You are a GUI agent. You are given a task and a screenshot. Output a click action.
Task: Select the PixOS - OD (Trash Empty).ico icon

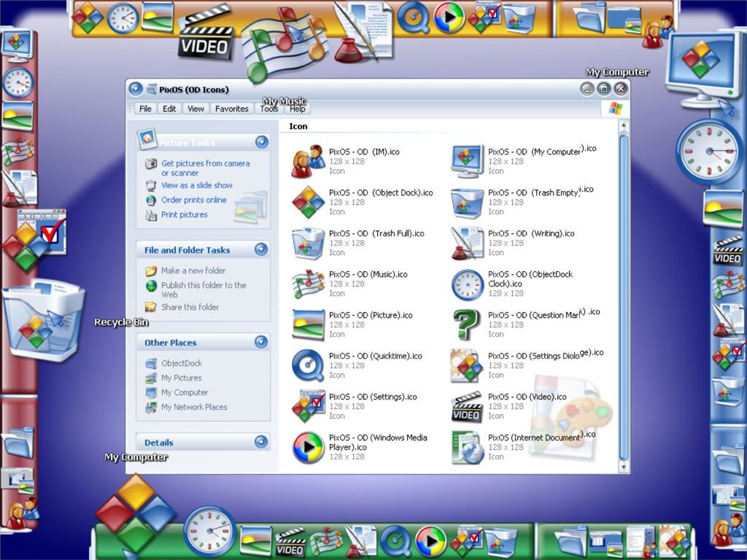pos(468,203)
